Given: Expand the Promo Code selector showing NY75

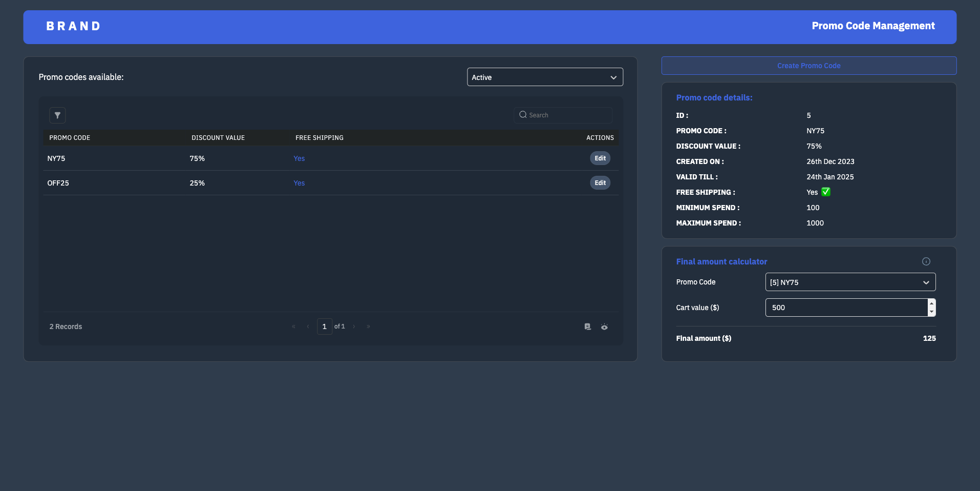Looking at the screenshot, I should pos(850,282).
